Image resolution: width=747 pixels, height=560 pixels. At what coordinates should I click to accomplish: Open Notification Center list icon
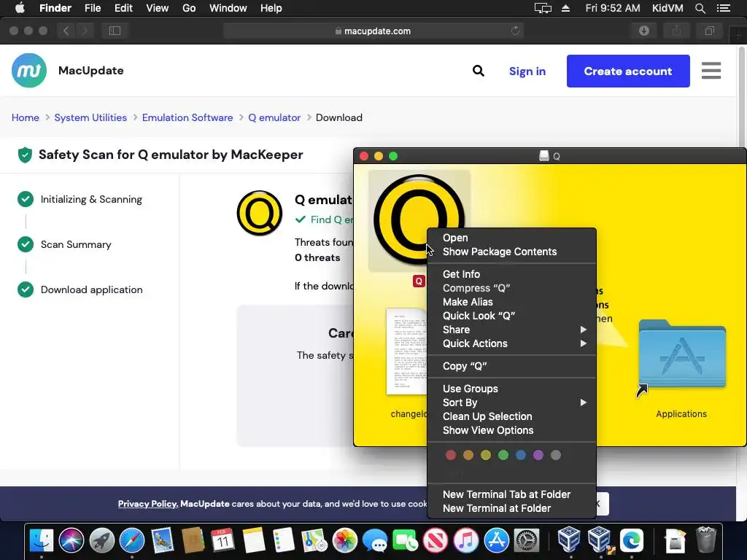pos(723,8)
